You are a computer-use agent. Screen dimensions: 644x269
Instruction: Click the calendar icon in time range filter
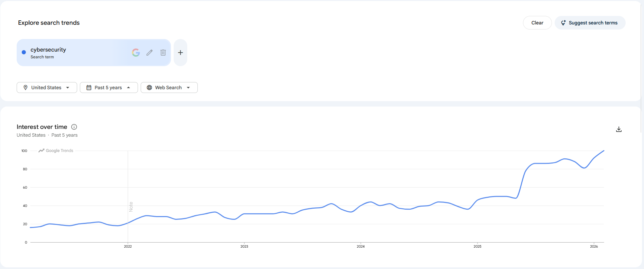coord(89,88)
